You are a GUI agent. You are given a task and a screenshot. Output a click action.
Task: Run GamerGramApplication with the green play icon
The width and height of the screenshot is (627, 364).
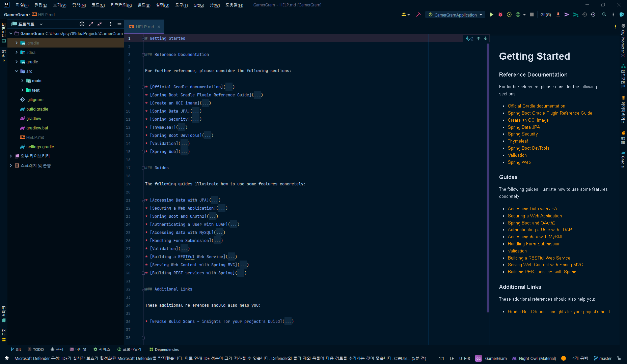(491, 14)
